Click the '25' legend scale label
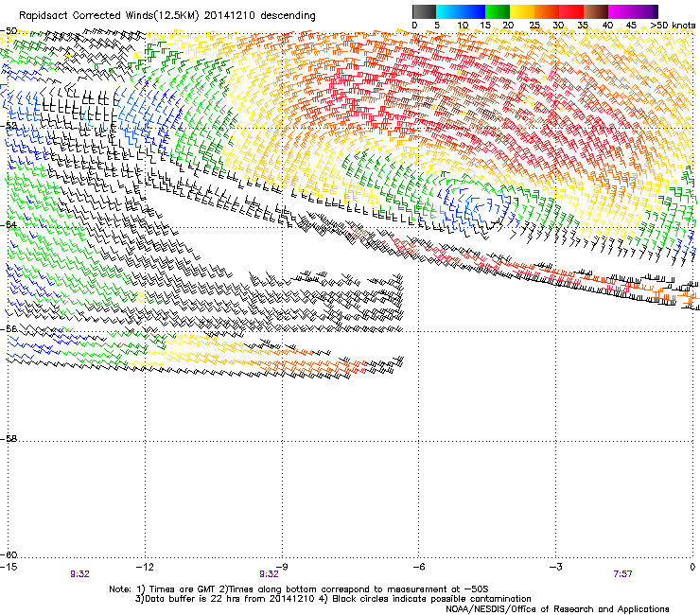700x615 pixels. pos(534,26)
